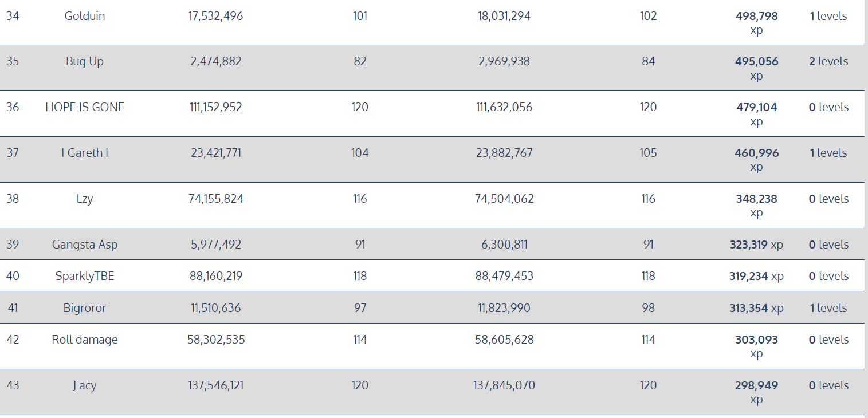Select rank number 35 cell
The width and height of the screenshot is (868, 418).
[13, 61]
